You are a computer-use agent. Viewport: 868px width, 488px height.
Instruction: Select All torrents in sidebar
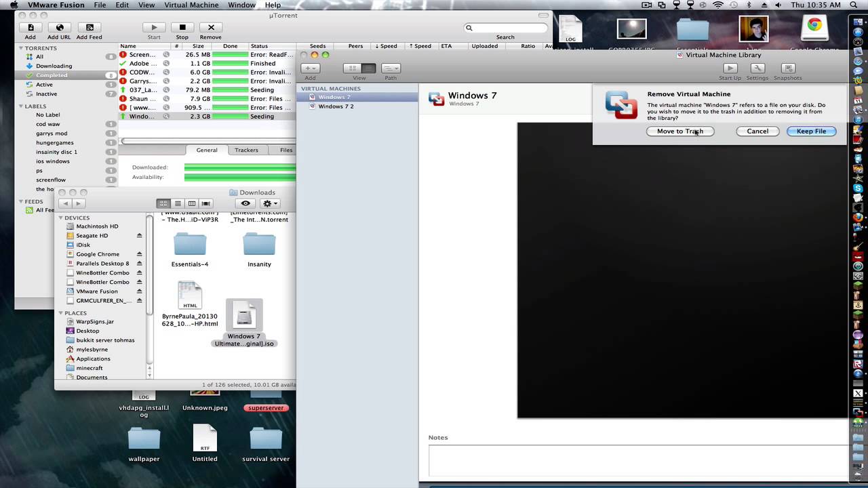tap(39, 57)
